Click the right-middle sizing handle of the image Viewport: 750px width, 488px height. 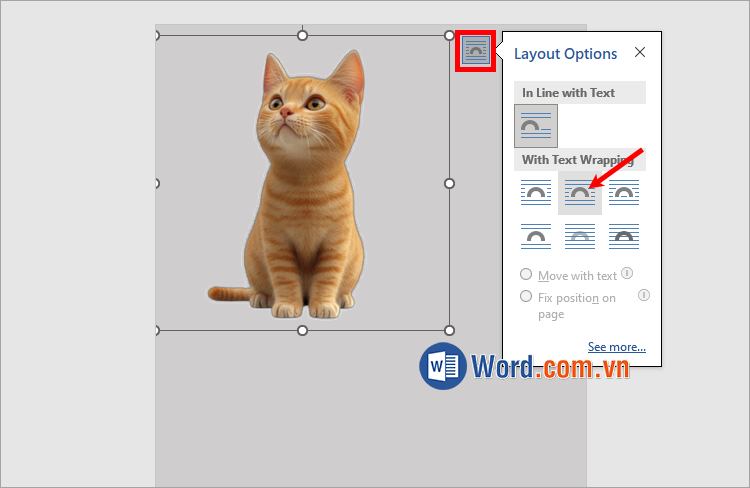(x=449, y=183)
